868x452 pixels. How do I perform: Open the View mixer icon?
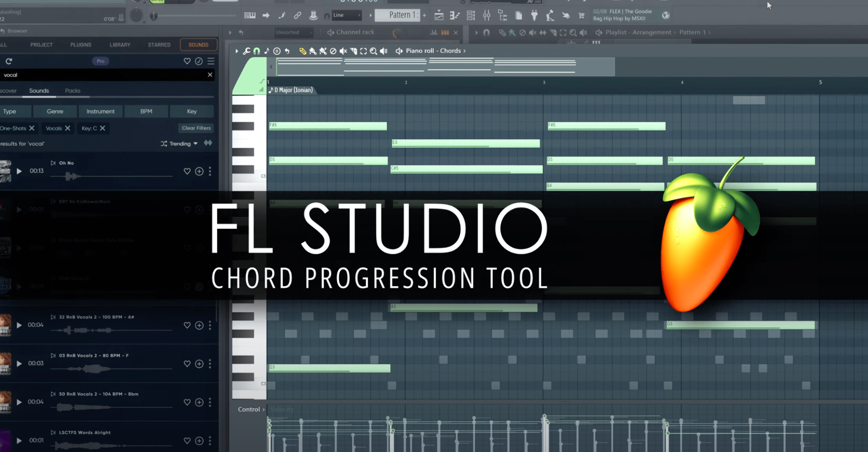(x=486, y=16)
